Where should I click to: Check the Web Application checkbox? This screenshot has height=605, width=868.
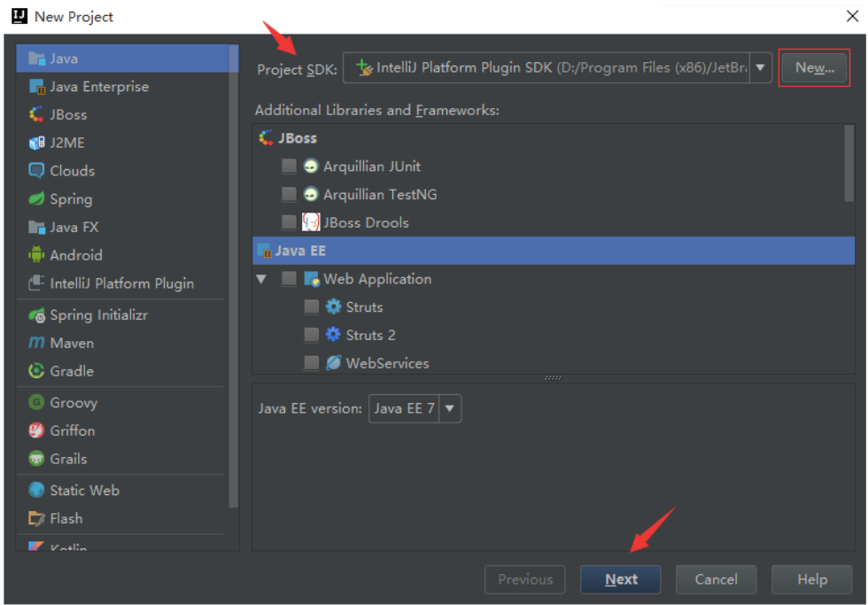coord(289,278)
